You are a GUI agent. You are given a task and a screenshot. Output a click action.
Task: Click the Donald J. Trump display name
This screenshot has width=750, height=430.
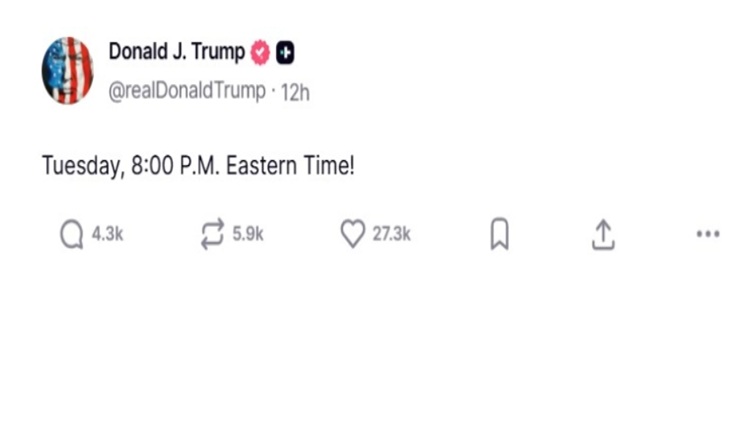click(176, 52)
